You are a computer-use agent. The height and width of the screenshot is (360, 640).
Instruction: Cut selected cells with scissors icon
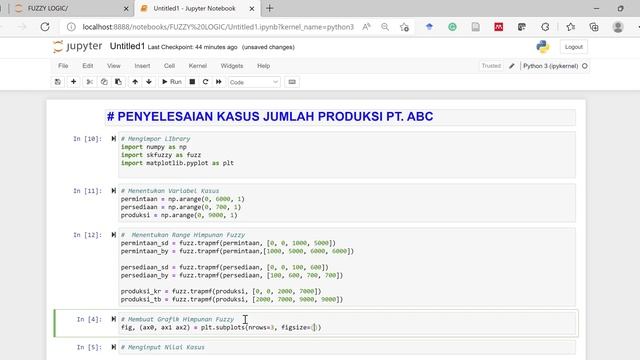click(89, 82)
